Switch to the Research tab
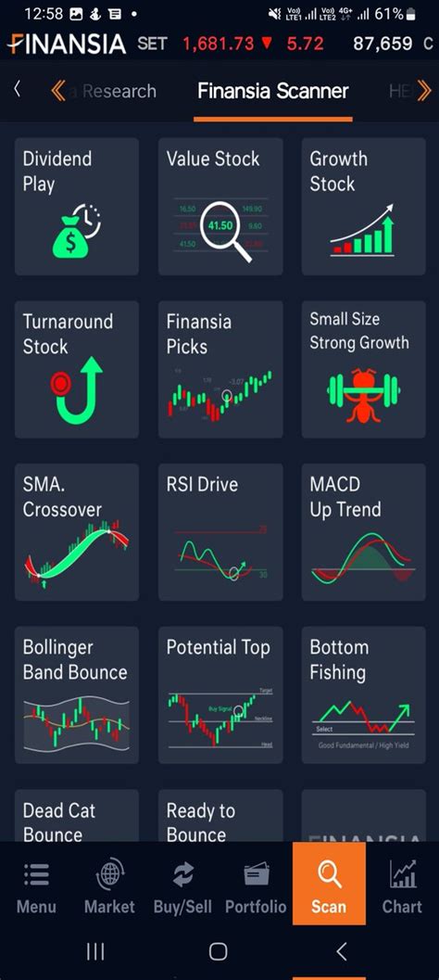Viewport: 439px width, 980px height. [x=114, y=91]
